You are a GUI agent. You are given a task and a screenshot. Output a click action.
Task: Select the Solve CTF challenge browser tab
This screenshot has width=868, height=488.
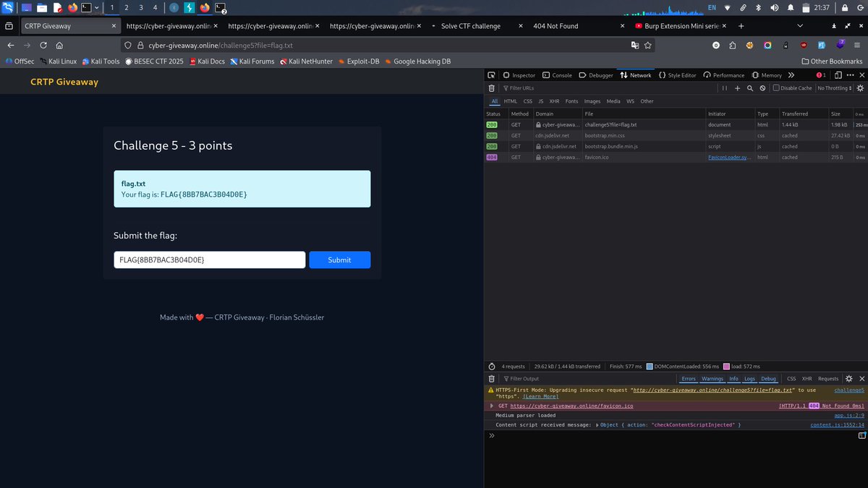coord(470,25)
